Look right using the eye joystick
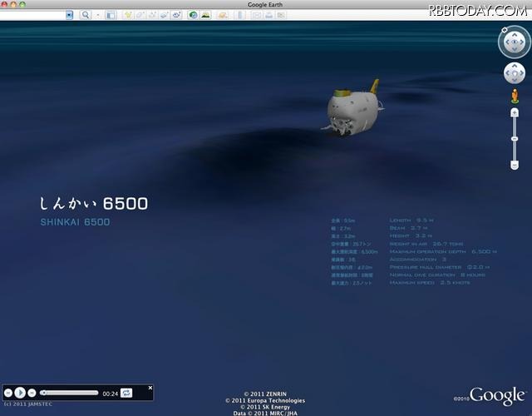Image resolution: width=532 pixels, height=416 pixels. tap(522, 42)
